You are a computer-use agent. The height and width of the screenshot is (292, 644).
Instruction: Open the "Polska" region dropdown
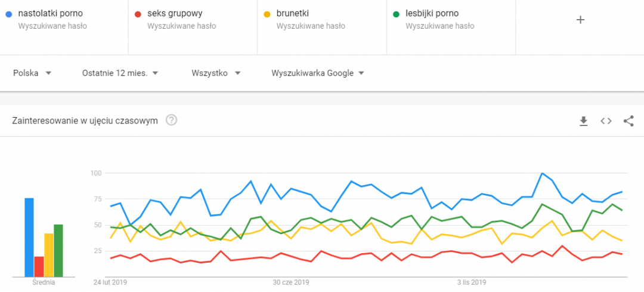(x=32, y=73)
